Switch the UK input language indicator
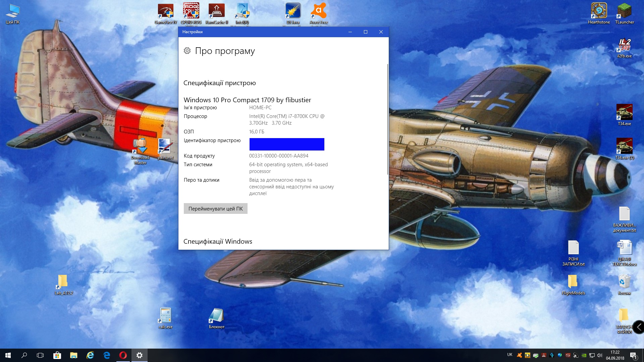 click(509, 355)
